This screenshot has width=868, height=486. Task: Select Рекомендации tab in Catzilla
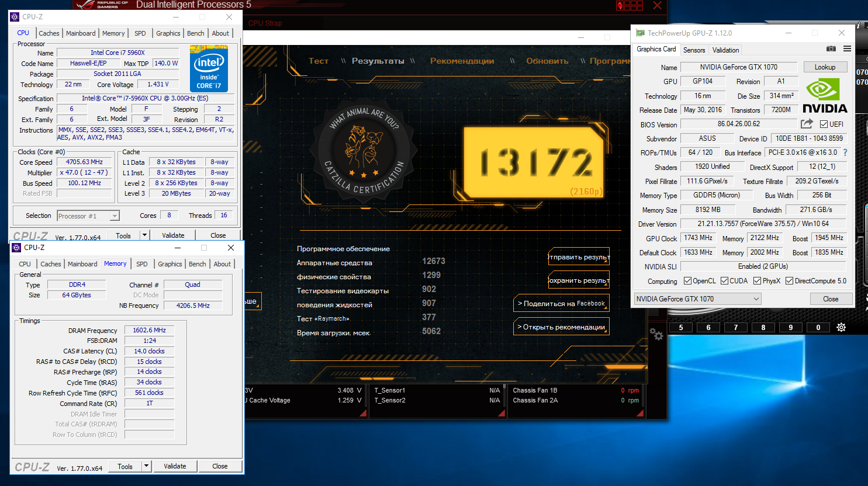coord(462,61)
